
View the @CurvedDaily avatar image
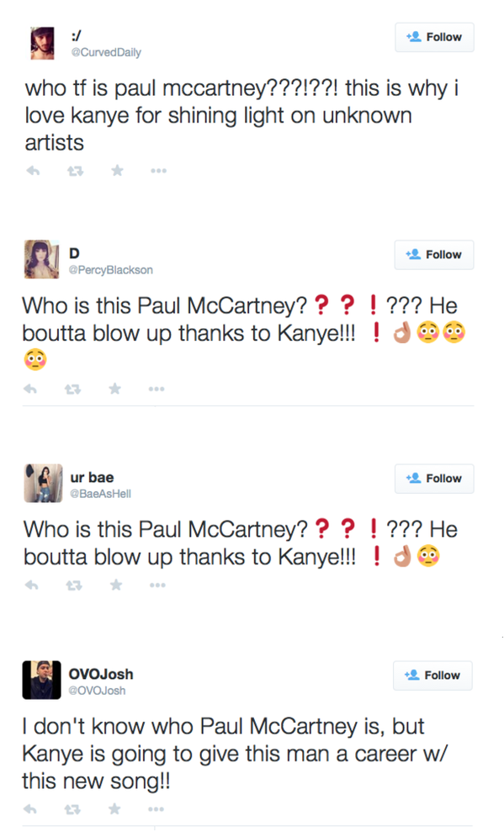pos(42,43)
